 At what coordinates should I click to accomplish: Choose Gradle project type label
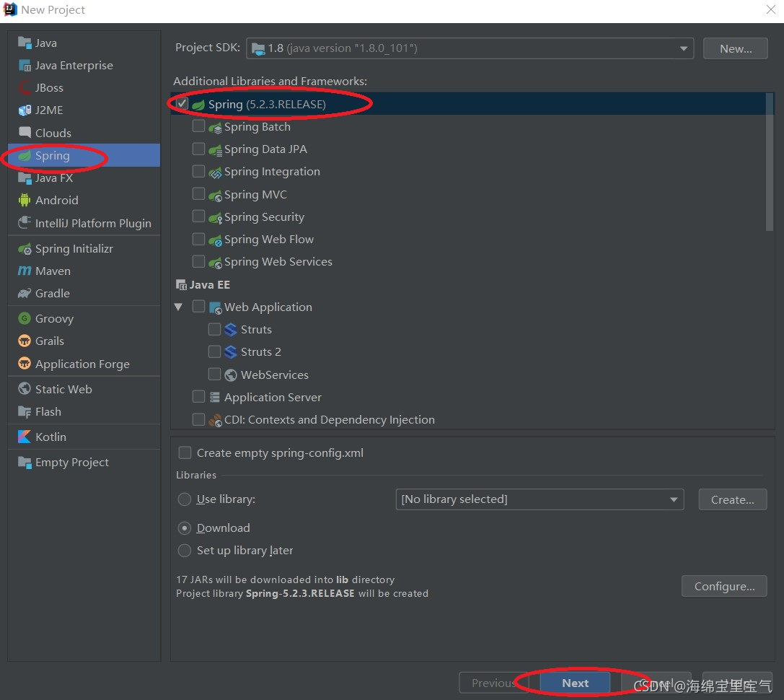coord(53,293)
